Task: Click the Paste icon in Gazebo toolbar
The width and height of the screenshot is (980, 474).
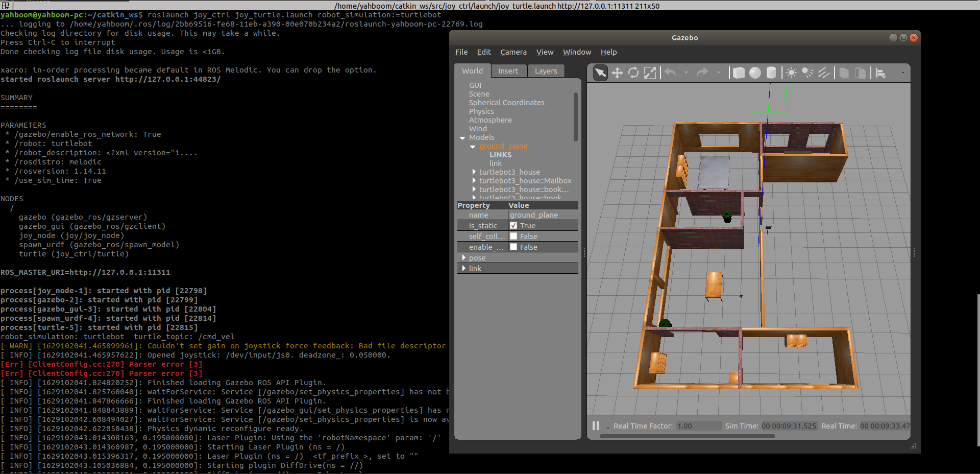Action: click(861, 73)
